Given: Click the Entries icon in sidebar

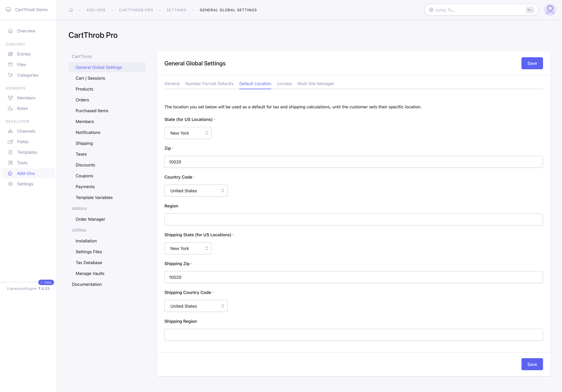Looking at the screenshot, I should [10, 54].
